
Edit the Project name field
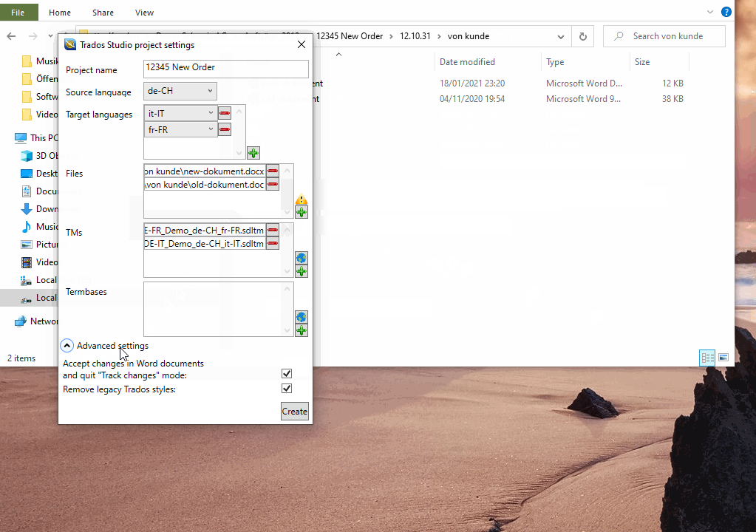tap(226, 69)
